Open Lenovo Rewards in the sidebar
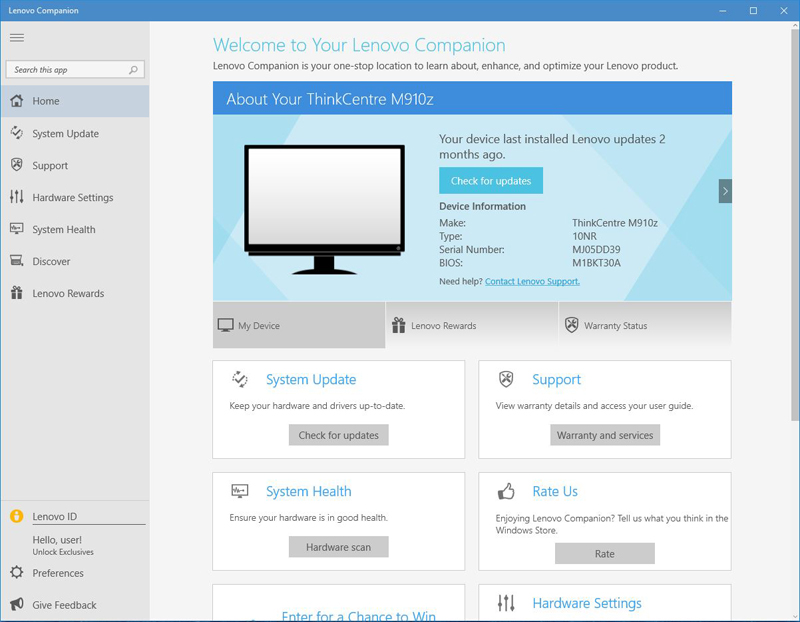800x622 pixels. pos(75,293)
